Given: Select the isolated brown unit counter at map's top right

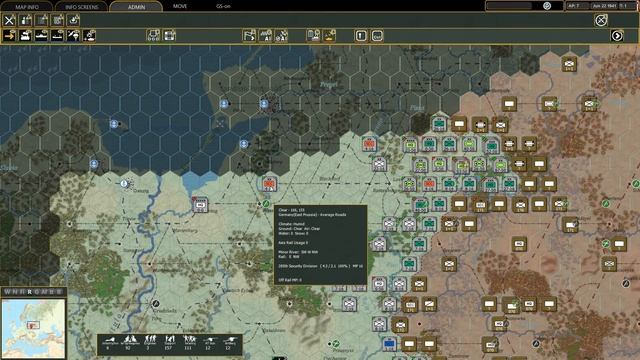Looking at the screenshot, I should [569, 64].
